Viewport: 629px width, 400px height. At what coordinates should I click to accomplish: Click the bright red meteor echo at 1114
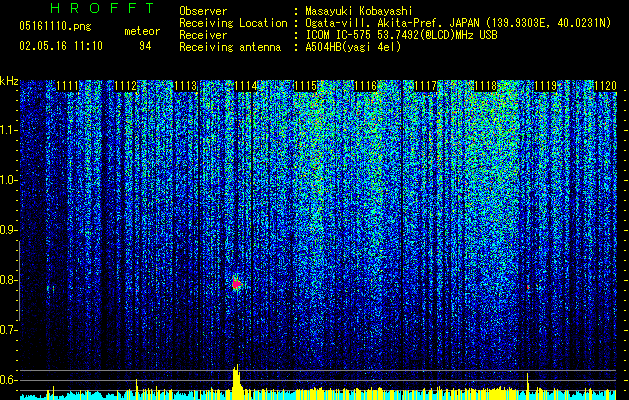pos(237,284)
